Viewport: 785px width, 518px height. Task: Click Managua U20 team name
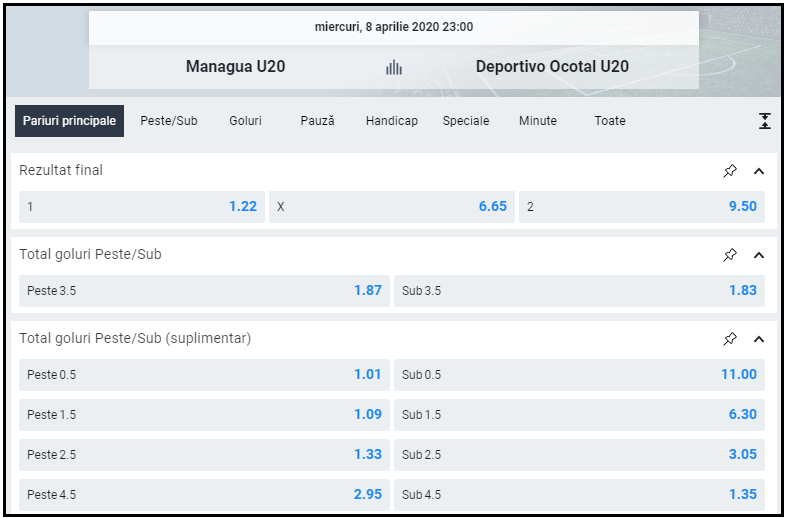235,67
